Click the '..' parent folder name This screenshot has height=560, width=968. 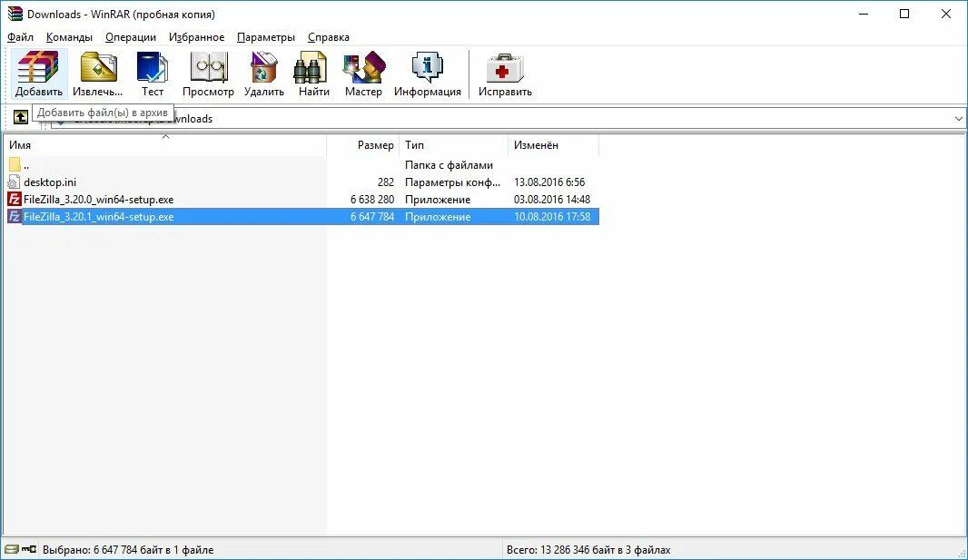click(x=26, y=164)
